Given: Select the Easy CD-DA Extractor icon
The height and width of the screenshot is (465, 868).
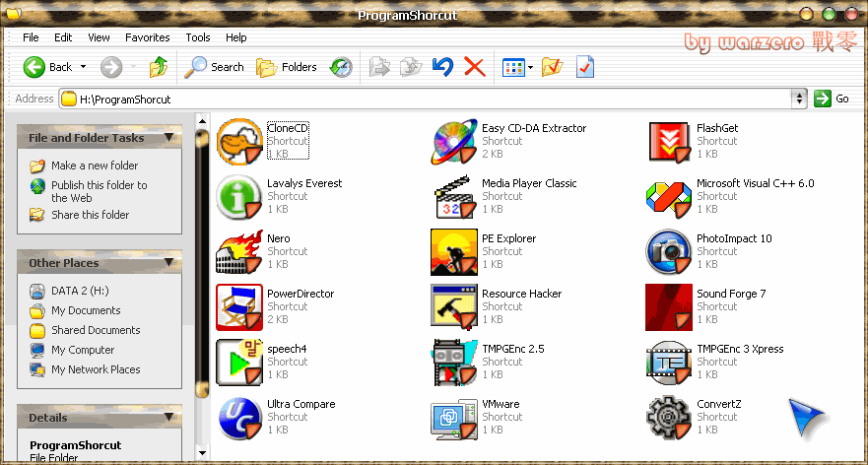Looking at the screenshot, I should coord(454,141).
